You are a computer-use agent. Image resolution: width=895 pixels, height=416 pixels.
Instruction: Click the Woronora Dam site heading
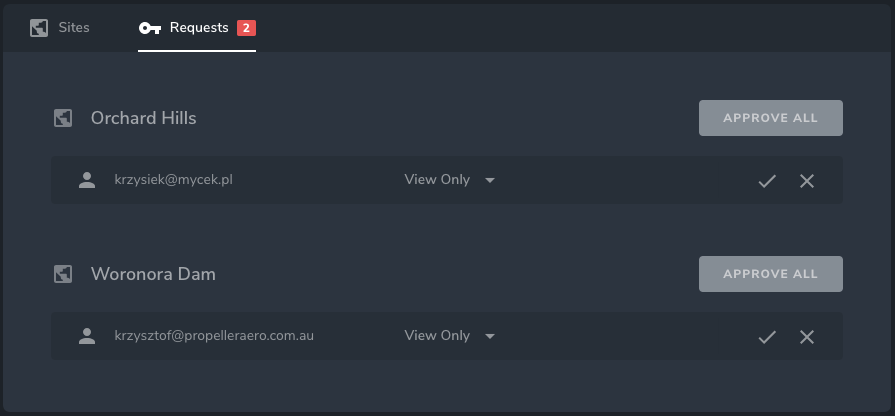pos(153,274)
